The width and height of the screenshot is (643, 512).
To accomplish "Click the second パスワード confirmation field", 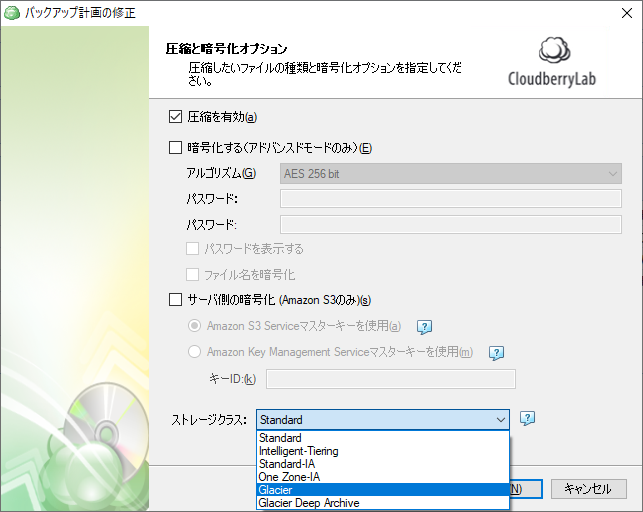I will coord(451,225).
